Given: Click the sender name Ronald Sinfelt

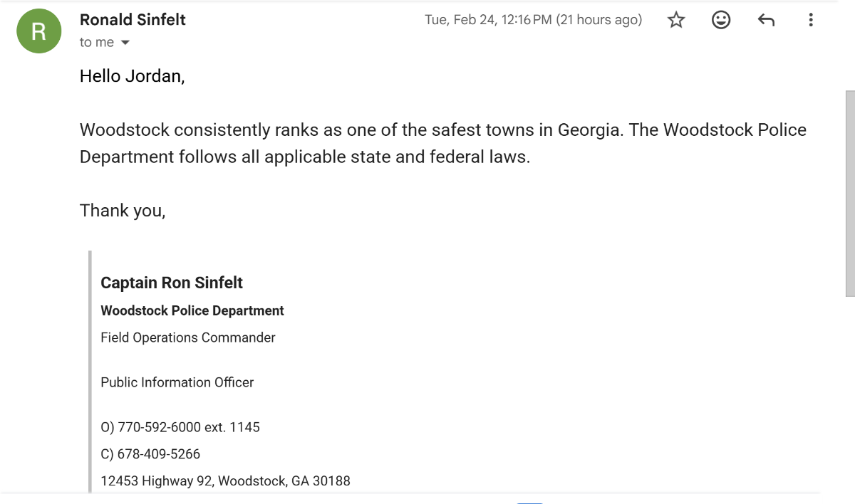Looking at the screenshot, I should (133, 20).
